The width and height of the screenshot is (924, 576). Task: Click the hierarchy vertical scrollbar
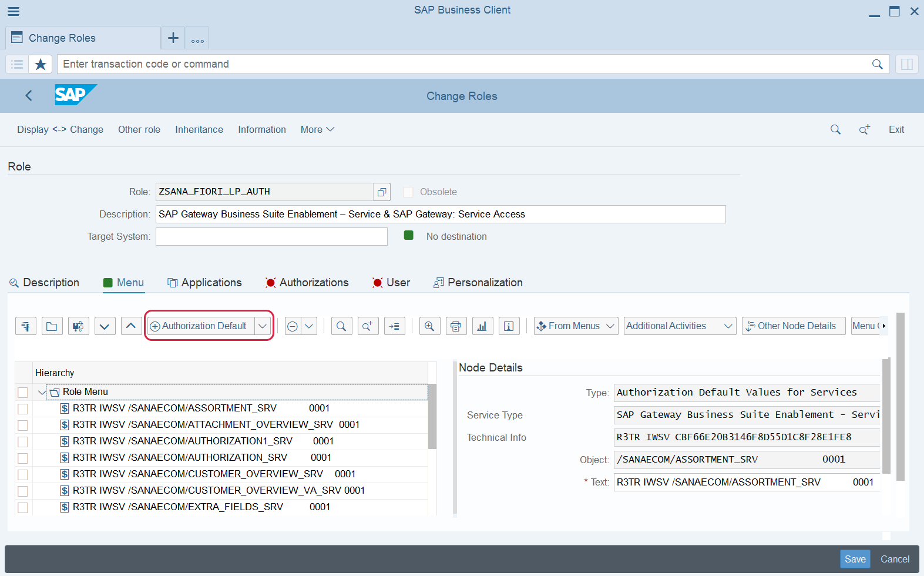coord(432,416)
